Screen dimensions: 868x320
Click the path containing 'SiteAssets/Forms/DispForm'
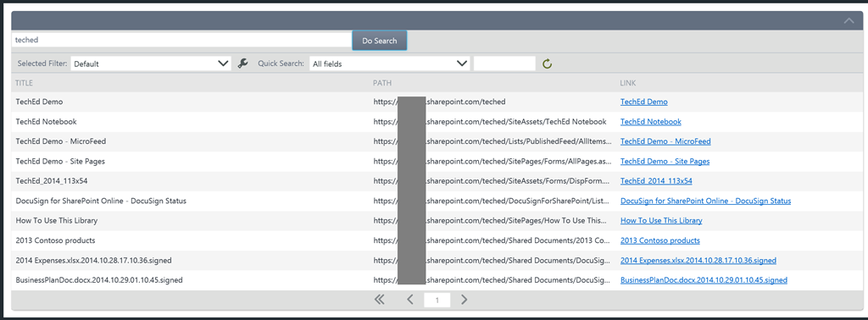(492, 180)
